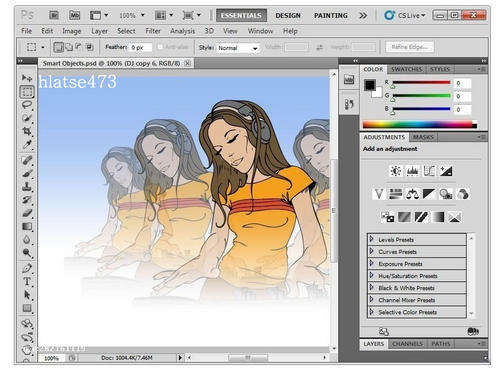
Task: Add a Color Balance adjustment
Action: tap(412, 194)
